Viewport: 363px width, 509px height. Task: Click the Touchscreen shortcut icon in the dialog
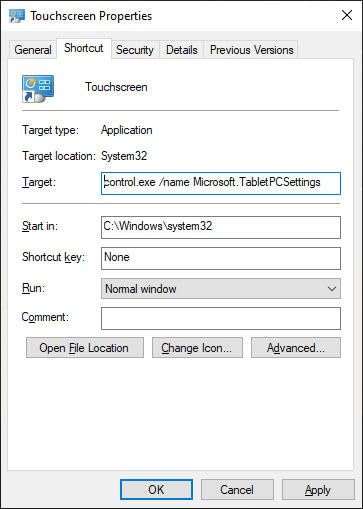coord(38,89)
